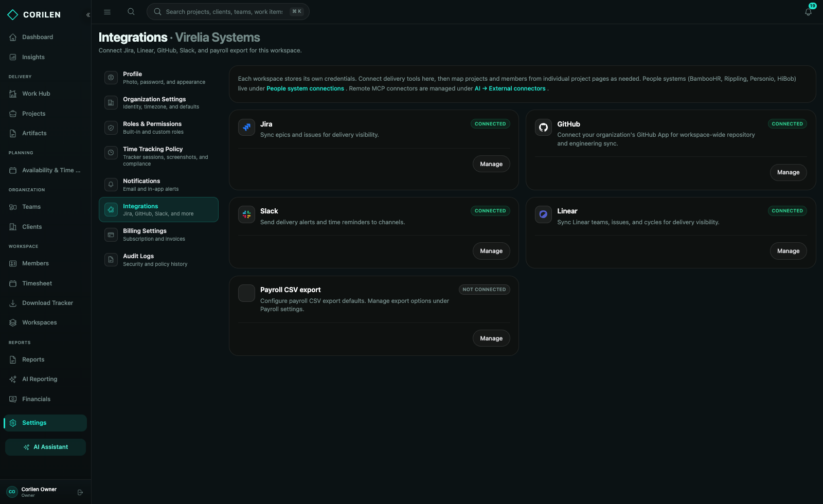Click the Profile tab's icon
This screenshot has width=823, height=504.
tap(111, 78)
